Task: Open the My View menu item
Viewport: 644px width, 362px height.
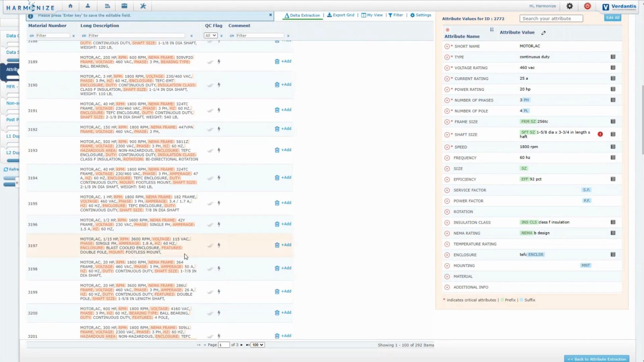Action: click(x=372, y=15)
